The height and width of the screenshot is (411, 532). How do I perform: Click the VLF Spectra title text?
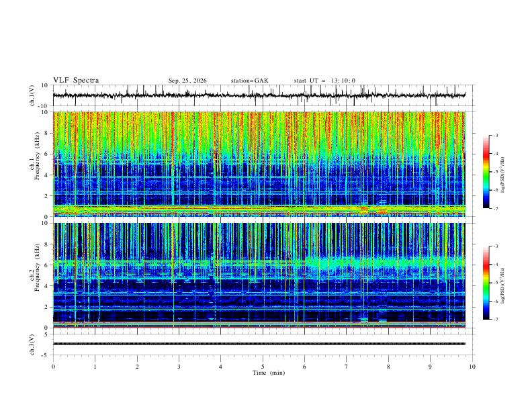tap(76, 81)
